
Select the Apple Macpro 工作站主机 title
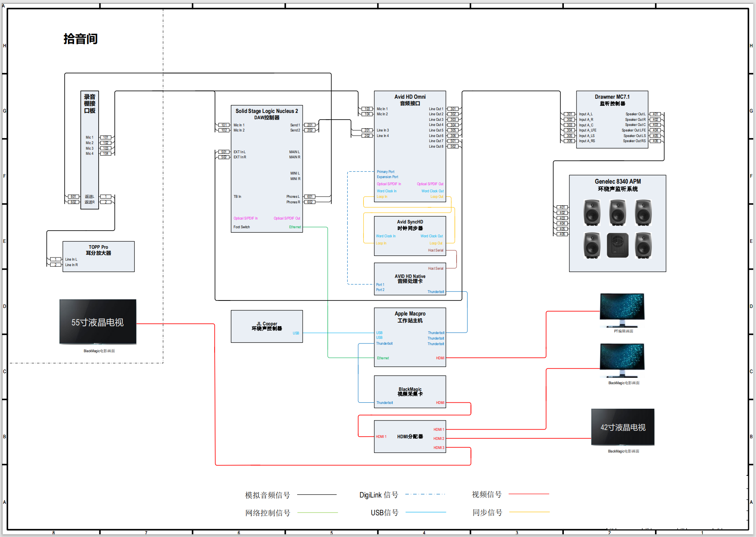click(x=410, y=317)
